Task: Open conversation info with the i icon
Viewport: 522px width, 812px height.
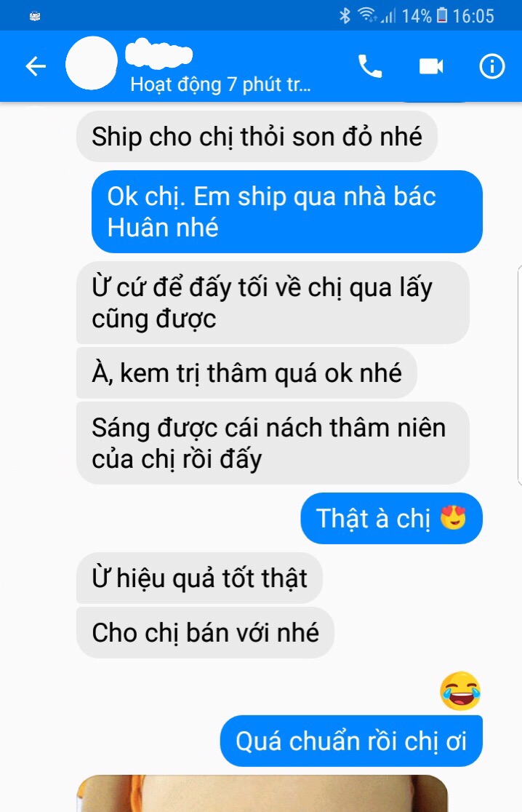Action: coord(491,66)
